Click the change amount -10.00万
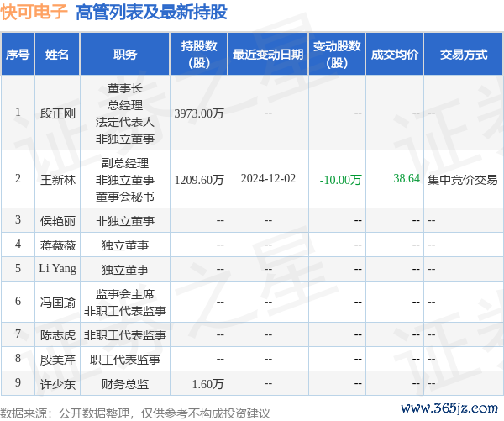The width and height of the screenshot is (504, 421). [341, 180]
